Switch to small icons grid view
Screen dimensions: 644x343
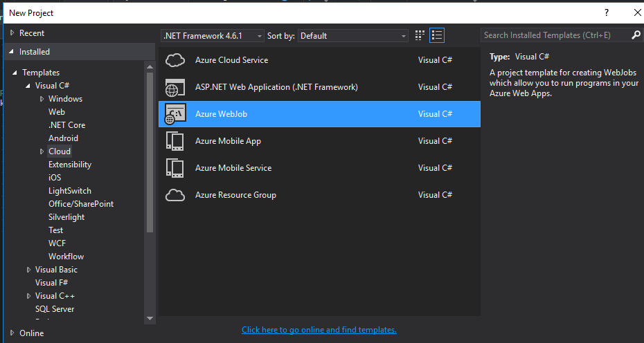tap(420, 36)
